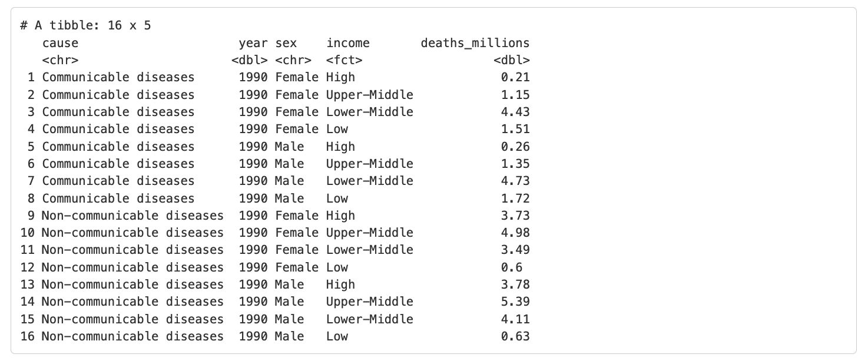The width and height of the screenshot is (868, 364).
Task: Click "Communicable diseases" in row 1
Action: (118, 77)
